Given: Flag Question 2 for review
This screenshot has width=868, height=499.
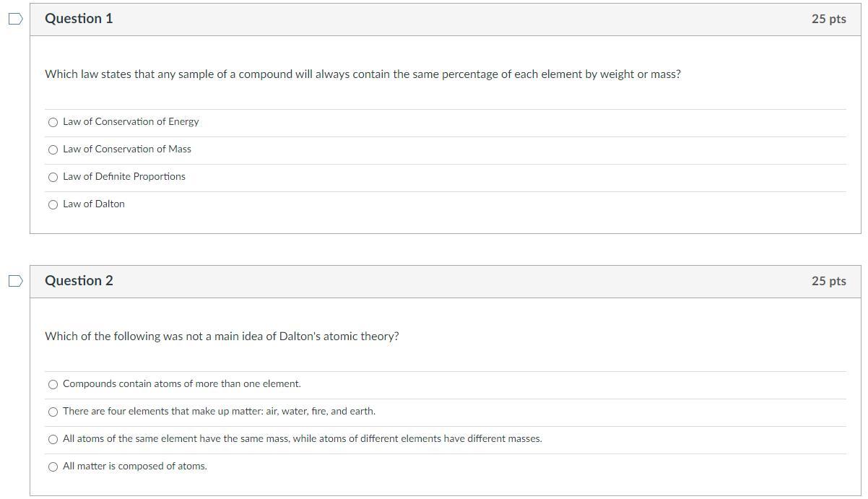Looking at the screenshot, I should 15,282.
